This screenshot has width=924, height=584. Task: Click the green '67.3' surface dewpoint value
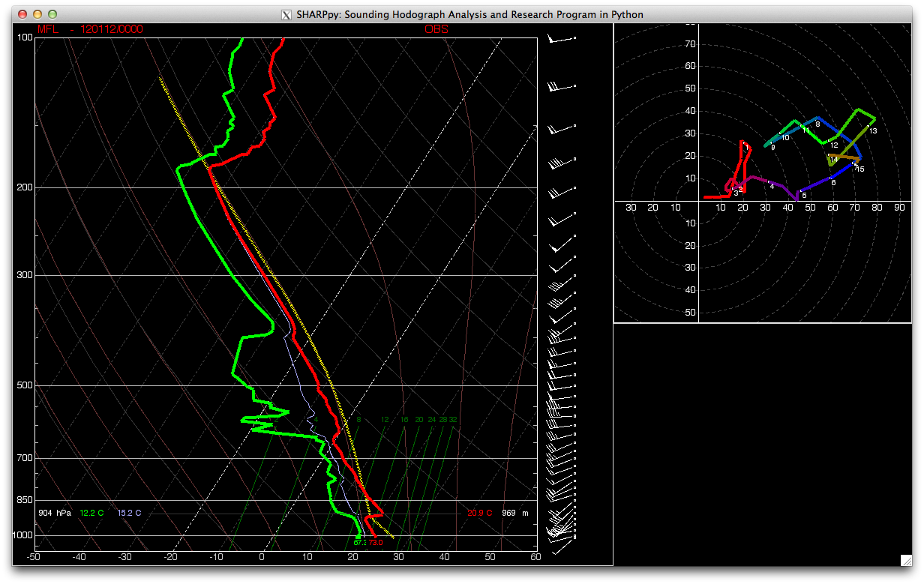360,543
